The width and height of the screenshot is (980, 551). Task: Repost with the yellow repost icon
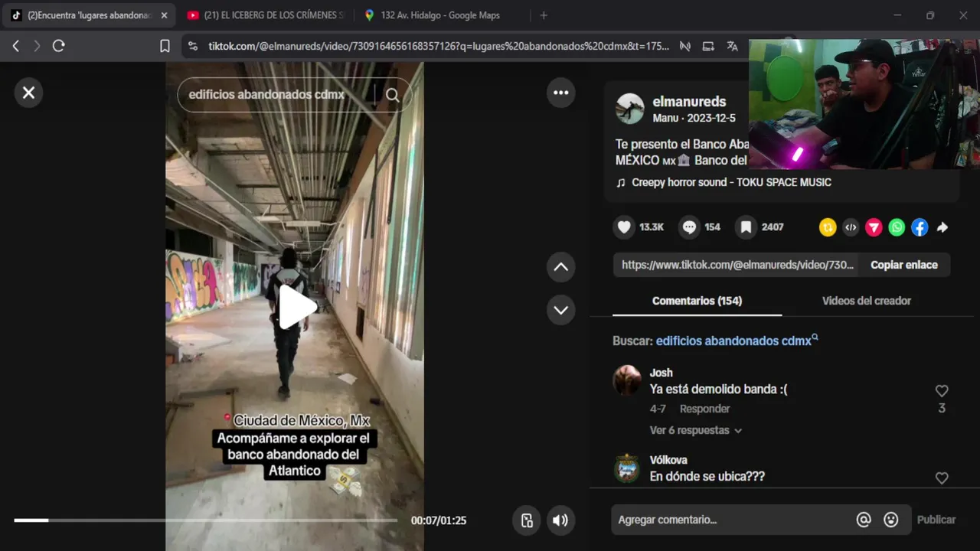click(828, 227)
